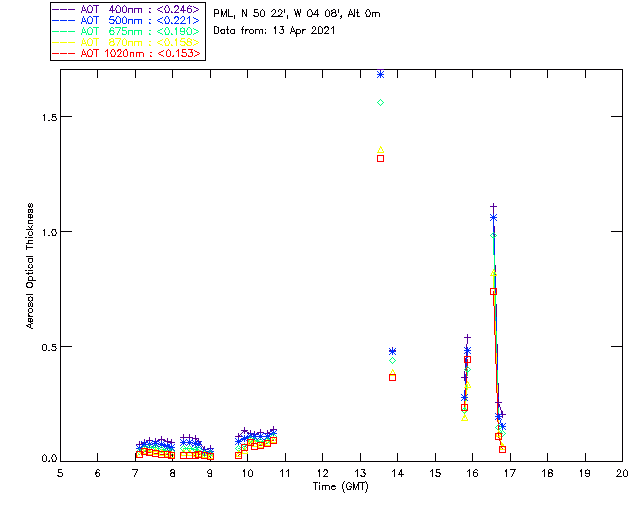The image size is (640, 512).
Task: Click the red dashed line sample in legend
Action: pos(64,53)
